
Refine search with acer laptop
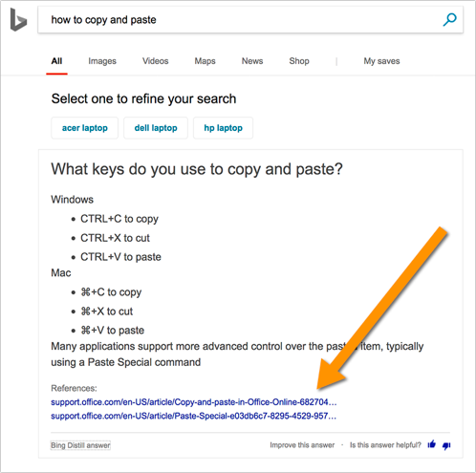85,128
